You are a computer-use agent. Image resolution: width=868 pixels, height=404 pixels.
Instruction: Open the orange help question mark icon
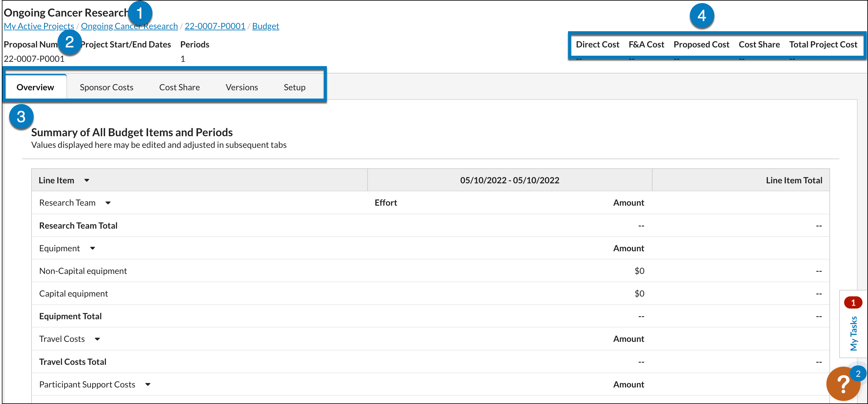click(843, 384)
